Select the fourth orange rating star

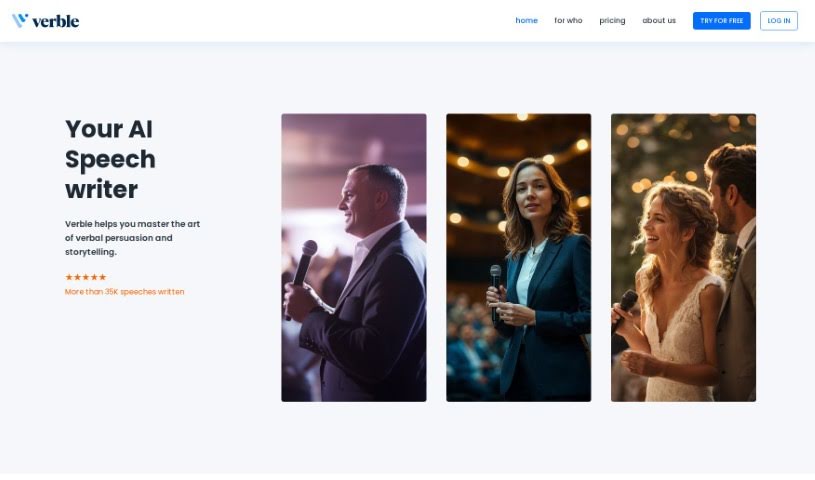point(94,277)
